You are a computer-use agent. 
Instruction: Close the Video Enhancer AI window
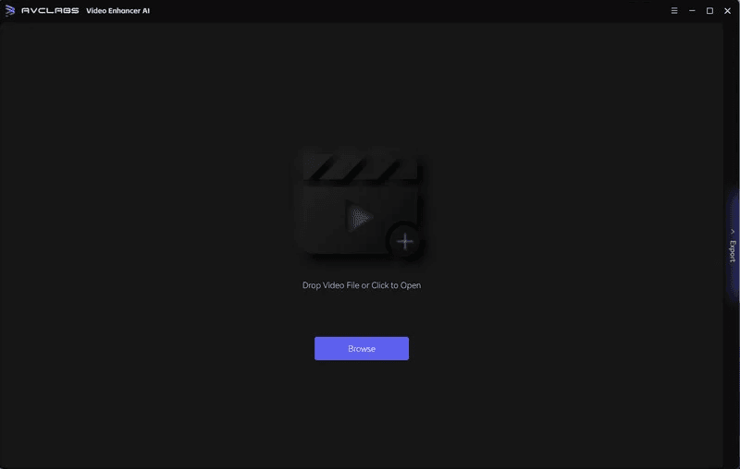coord(727,10)
